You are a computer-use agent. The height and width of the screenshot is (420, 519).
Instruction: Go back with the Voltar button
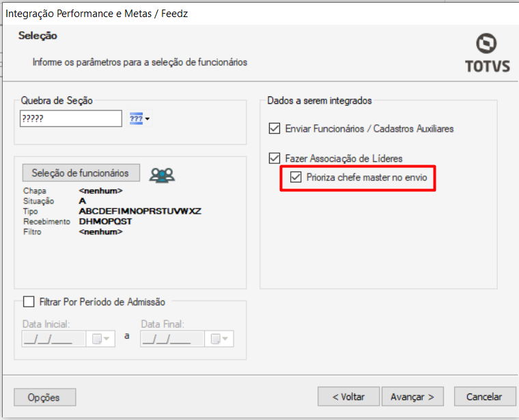pos(348,397)
